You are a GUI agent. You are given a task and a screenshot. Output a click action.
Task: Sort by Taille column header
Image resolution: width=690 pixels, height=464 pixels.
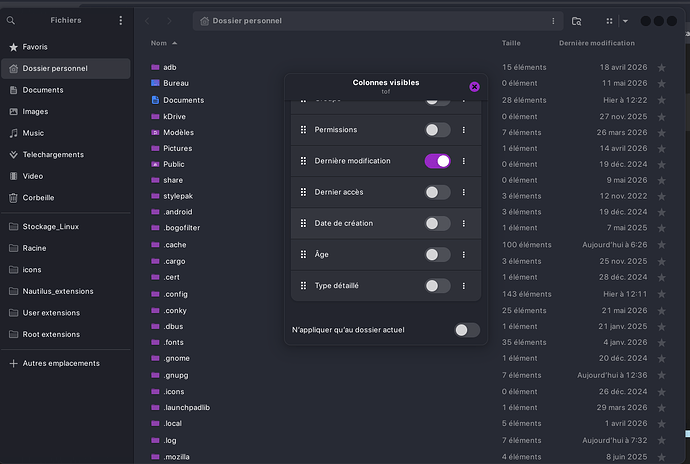[x=511, y=43]
